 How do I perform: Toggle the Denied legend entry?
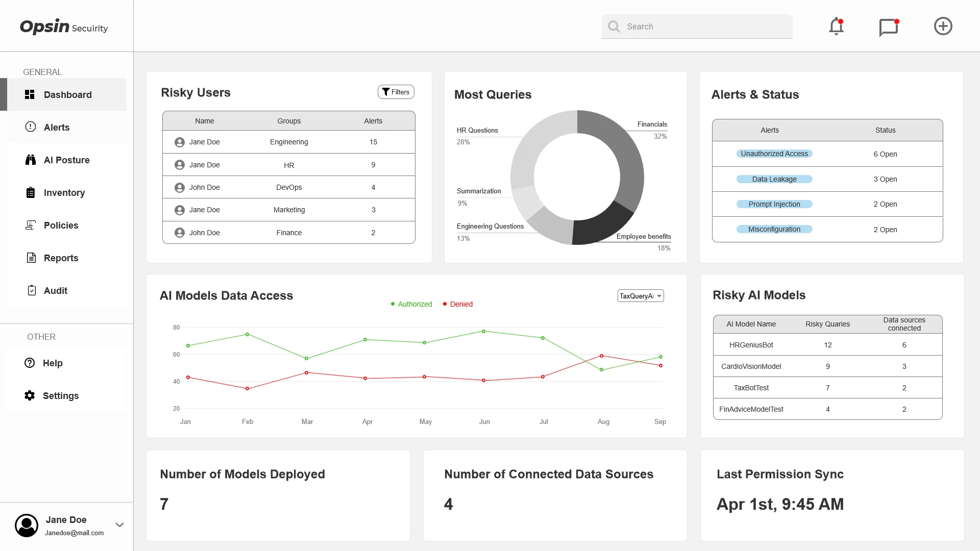pyautogui.click(x=458, y=304)
